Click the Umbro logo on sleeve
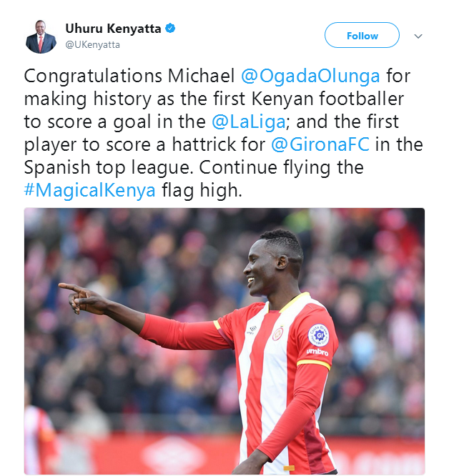This screenshot has width=449, height=476. 317,352
